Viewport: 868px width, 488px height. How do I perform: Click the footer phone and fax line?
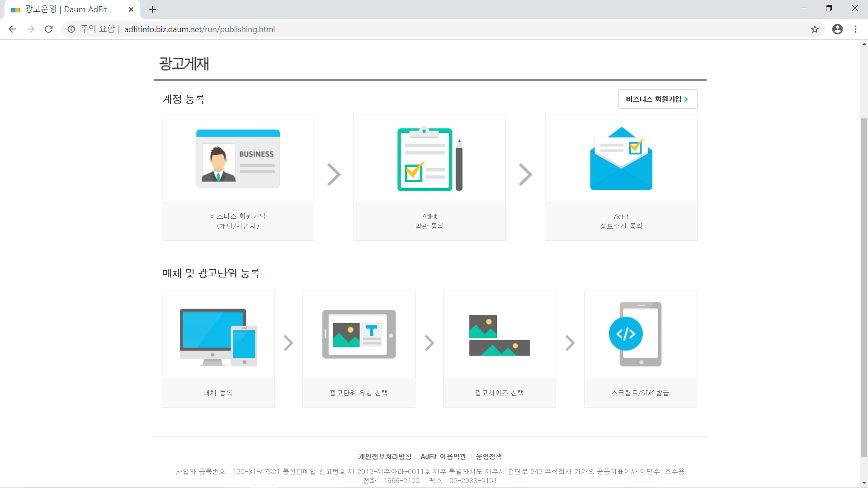tap(430, 481)
